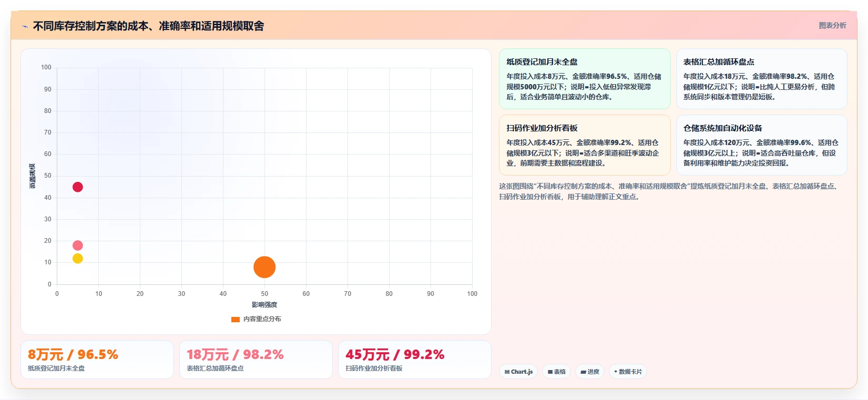Viewport: 868px width, 400px height.
Task: Select the pink bubble in chart
Action: (78, 245)
